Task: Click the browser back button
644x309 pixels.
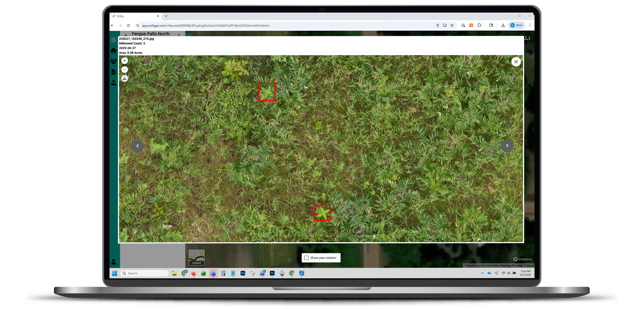Action: tap(112, 25)
